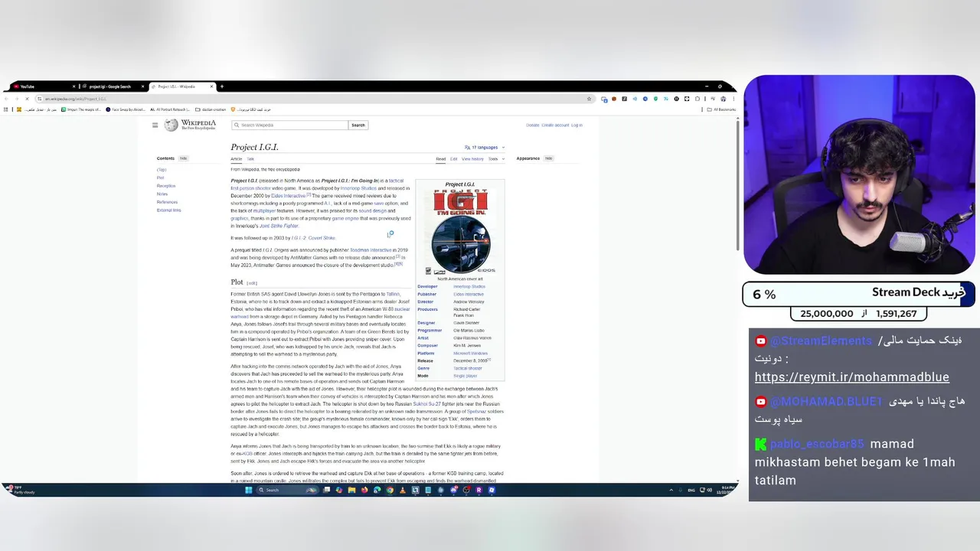Open new tab with plus button

221,86
